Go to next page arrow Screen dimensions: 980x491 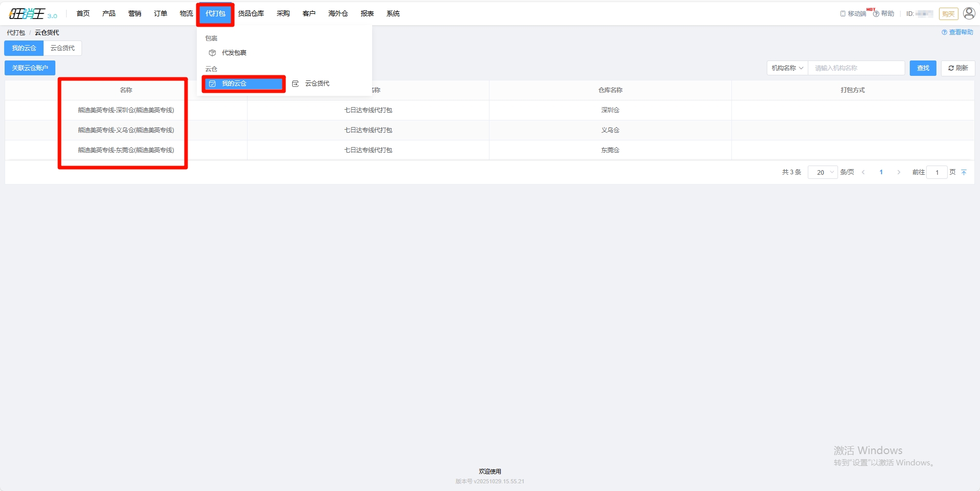click(899, 173)
